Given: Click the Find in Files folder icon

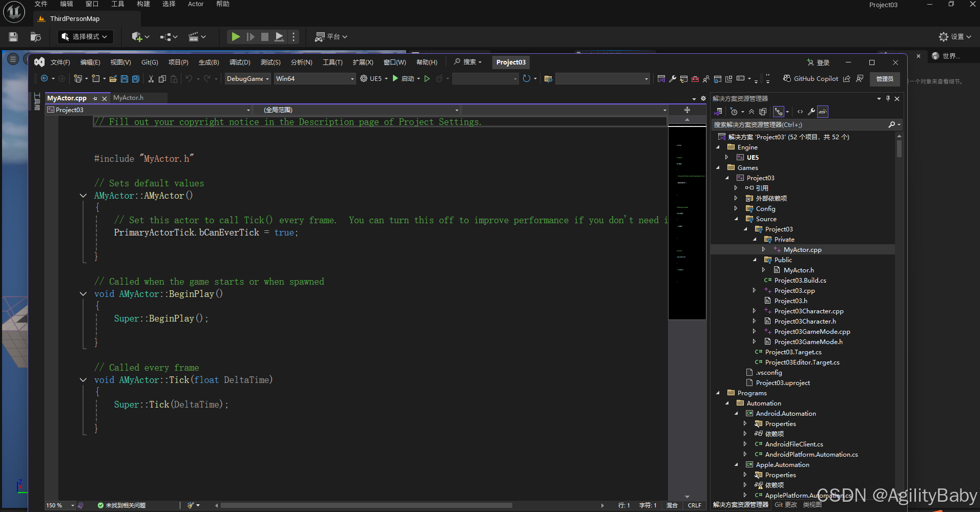Looking at the screenshot, I should tap(548, 79).
